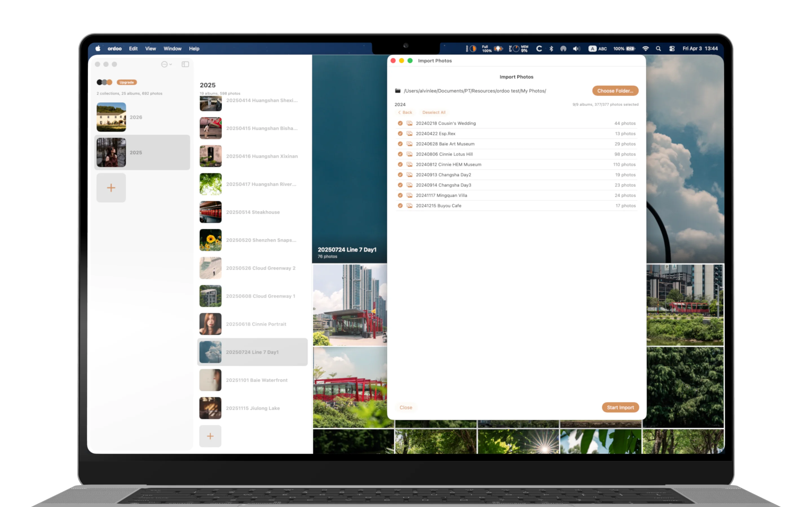The image size is (812, 507).
Task: Click the Choose Folder button
Action: coord(615,90)
